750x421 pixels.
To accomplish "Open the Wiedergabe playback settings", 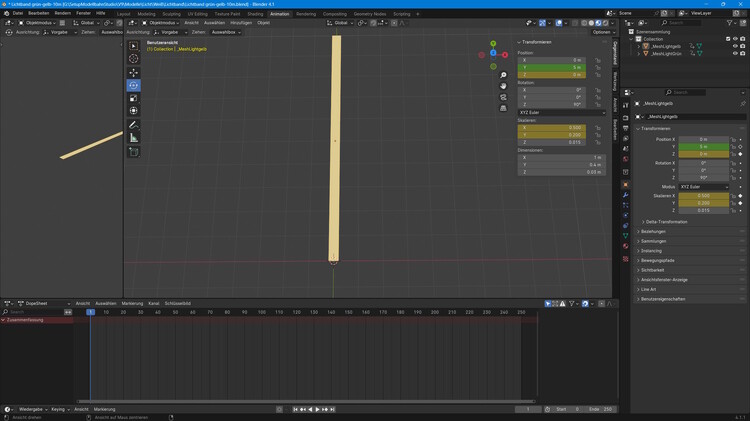I will (33, 410).
